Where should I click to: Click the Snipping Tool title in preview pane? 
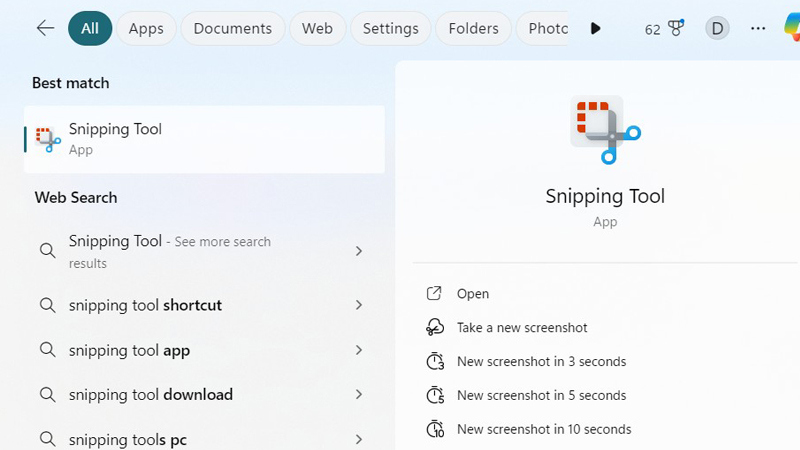(x=605, y=196)
